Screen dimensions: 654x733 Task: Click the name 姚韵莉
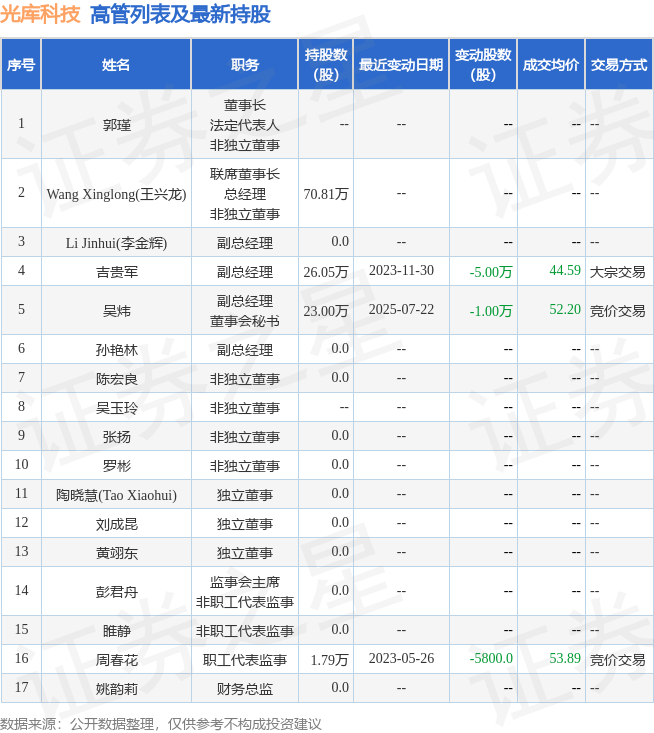tap(117, 689)
